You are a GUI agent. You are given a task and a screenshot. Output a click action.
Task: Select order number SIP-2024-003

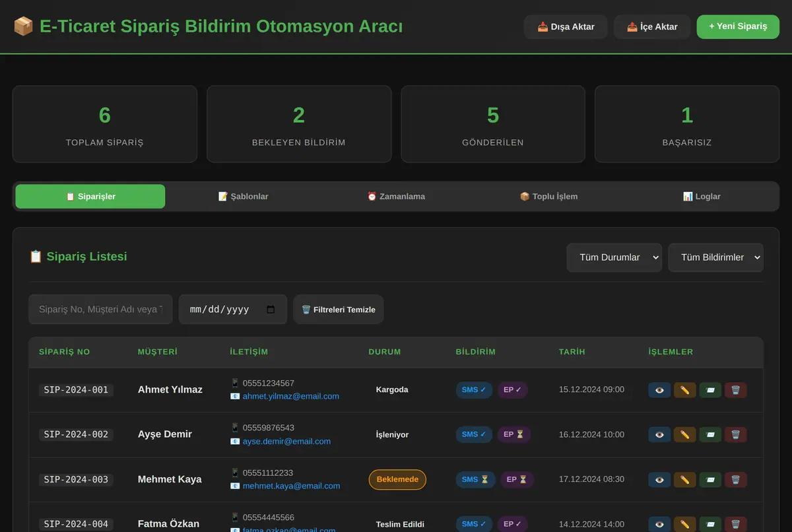tap(76, 479)
